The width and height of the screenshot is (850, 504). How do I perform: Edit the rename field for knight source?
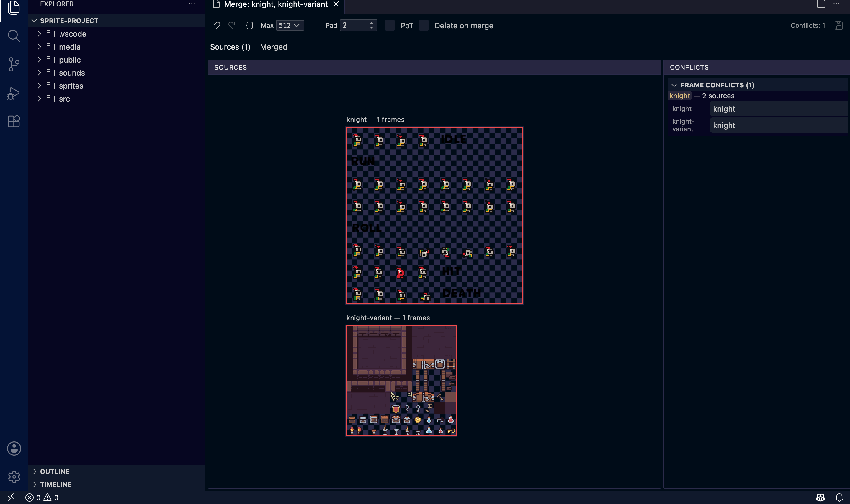click(x=779, y=109)
